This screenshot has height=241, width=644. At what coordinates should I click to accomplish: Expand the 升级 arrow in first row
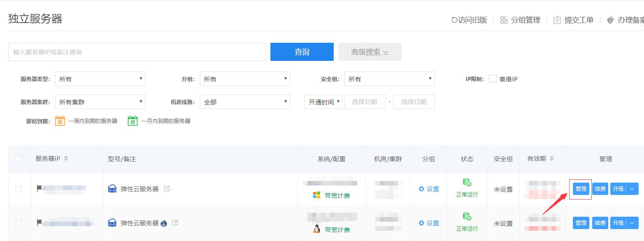pyautogui.click(x=632, y=189)
